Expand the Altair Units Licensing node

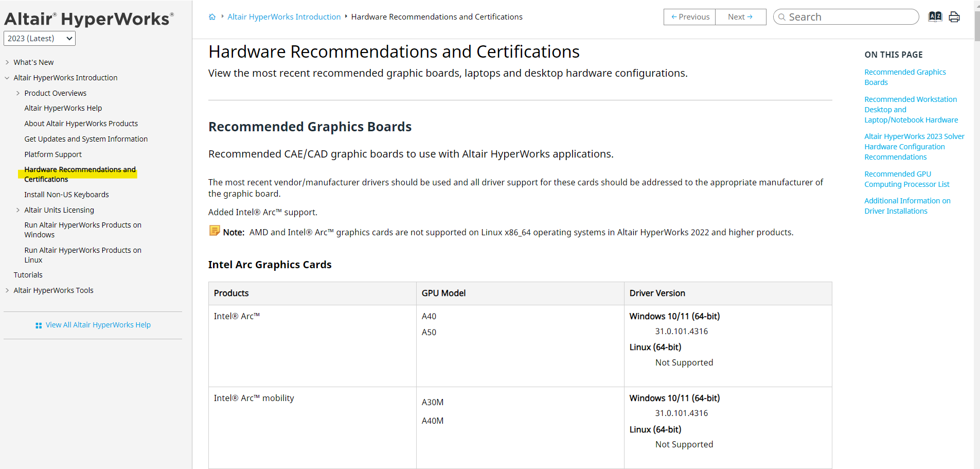(18, 210)
